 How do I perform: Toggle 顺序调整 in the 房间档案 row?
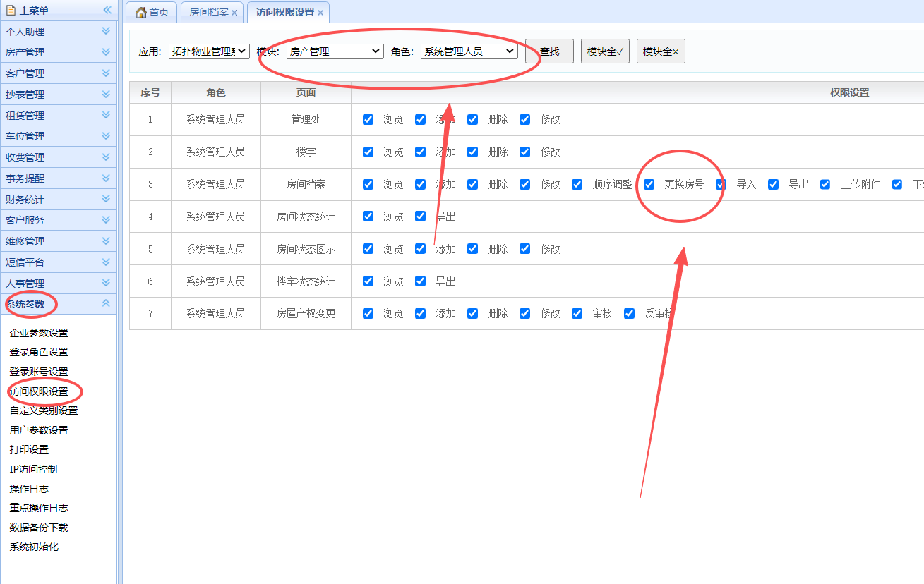(x=577, y=184)
